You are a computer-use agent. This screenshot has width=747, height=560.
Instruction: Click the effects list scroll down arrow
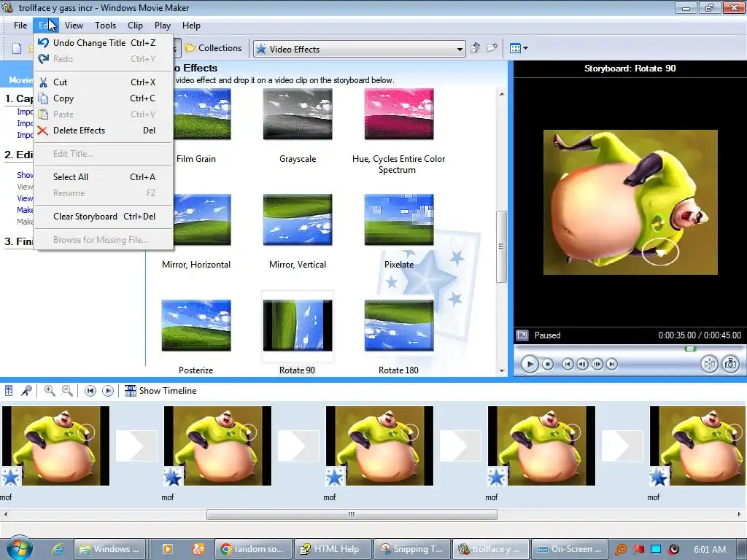coord(502,370)
